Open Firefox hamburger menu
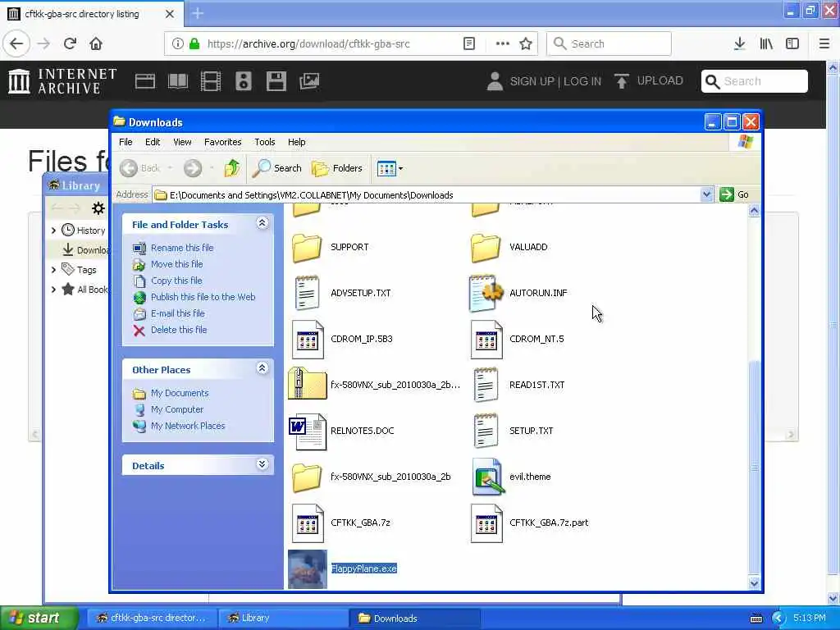The image size is (840, 630). (x=824, y=43)
